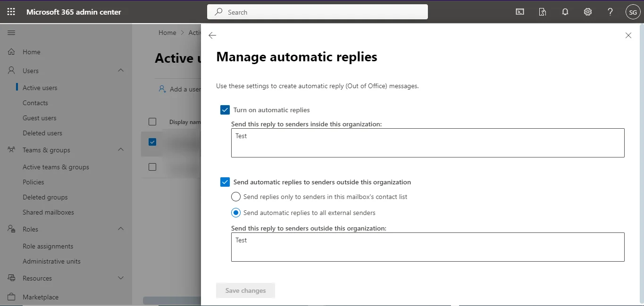The width and height of the screenshot is (644, 306).
Task: Open Deleted users in sidebar
Action: (x=42, y=133)
